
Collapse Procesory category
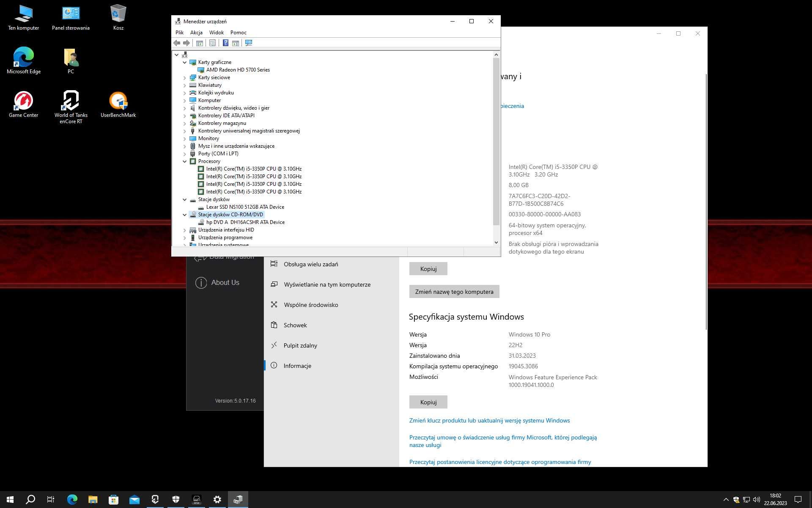pos(184,161)
